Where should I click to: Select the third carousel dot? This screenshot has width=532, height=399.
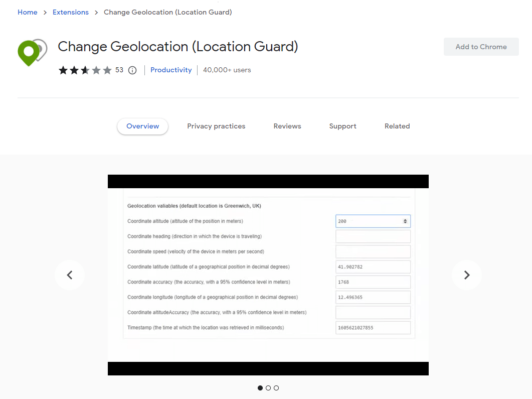coord(276,388)
